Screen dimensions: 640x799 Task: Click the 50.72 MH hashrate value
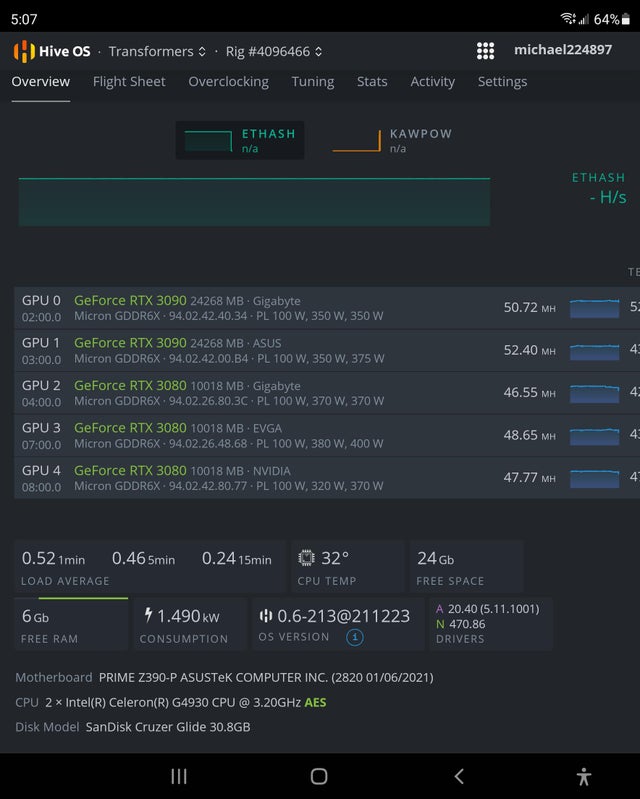tap(529, 307)
